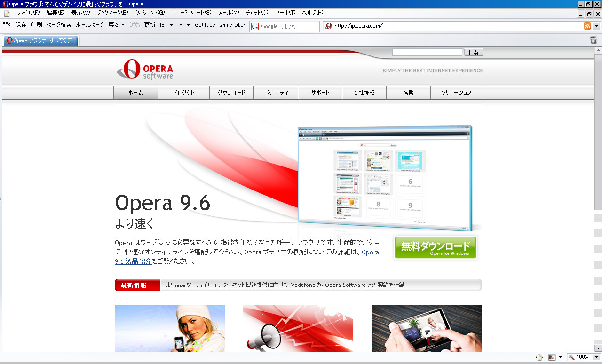The height and width of the screenshot is (364, 602).
Task: Click the ページ検索 toolbar button
Action: coord(59,25)
